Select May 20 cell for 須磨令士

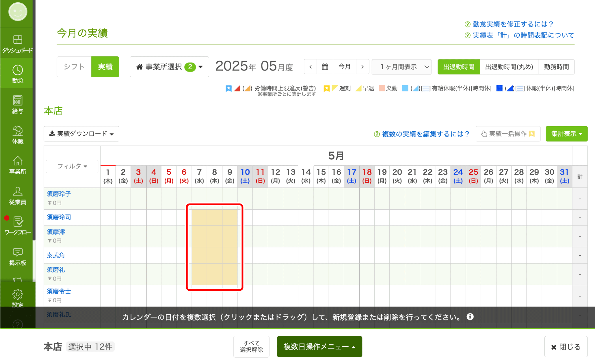click(397, 296)
